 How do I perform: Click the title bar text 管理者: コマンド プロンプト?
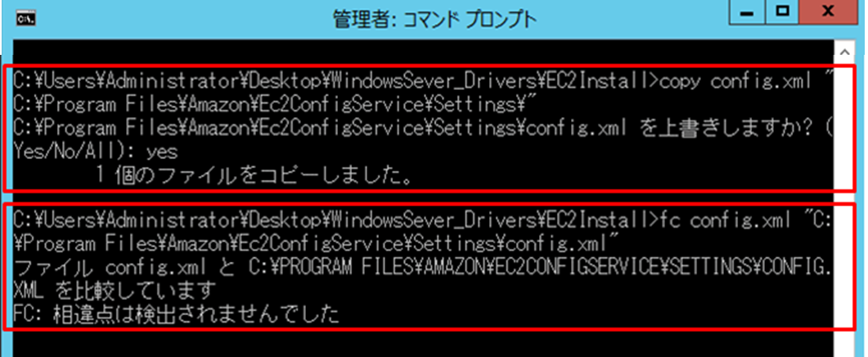tap(434, 20)
